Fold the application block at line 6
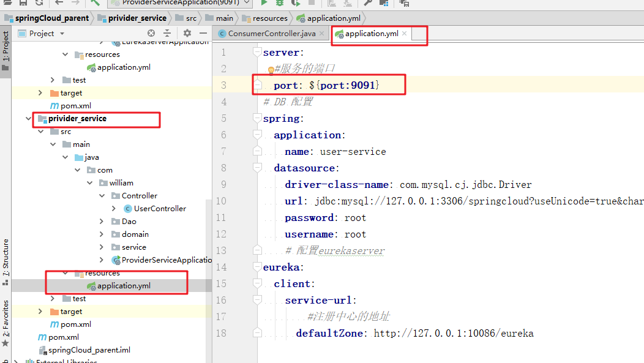The image size is (644, 363). (x=257, y=135)
